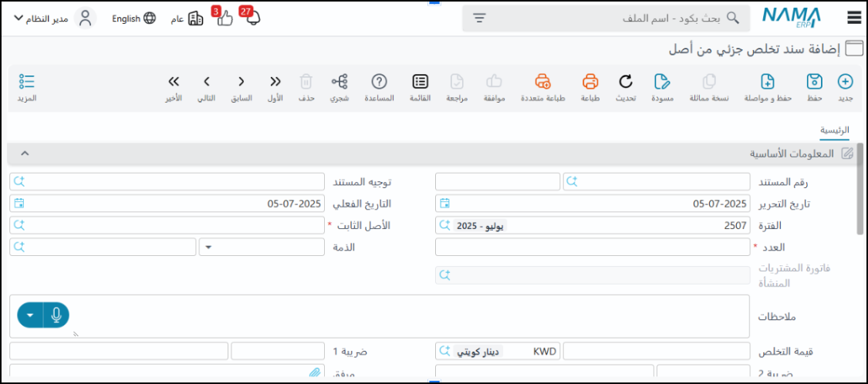Open the hamburger main menu
Screen dimensions: 868x384
click(853, 19)
